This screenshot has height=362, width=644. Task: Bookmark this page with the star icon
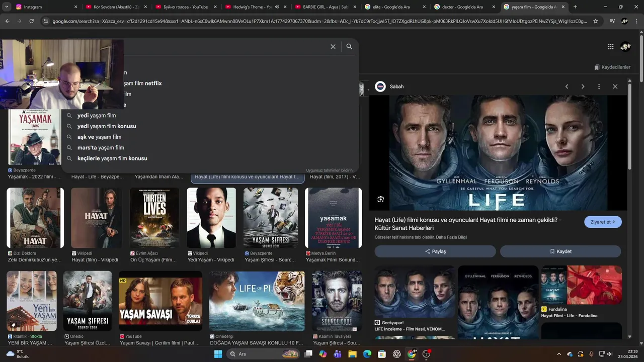pos(596,21)
